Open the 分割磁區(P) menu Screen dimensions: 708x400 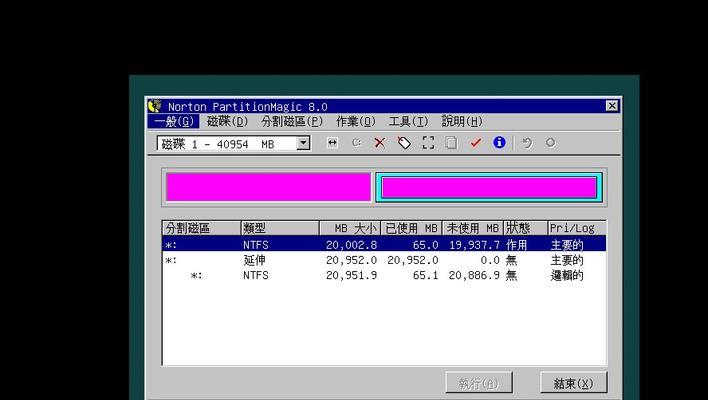pyautogui.click(x=292, y=121)
